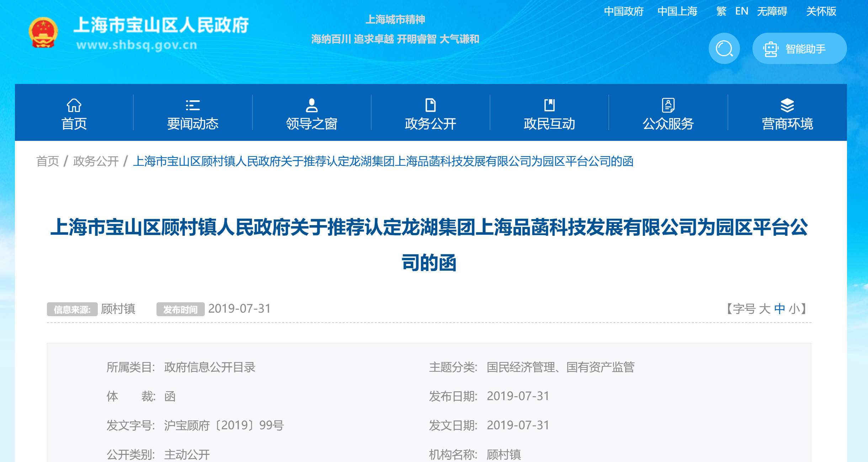The image size is (868, 462).
Task: Click the person icon above 领导之窗
Action: tap(311, 105)
